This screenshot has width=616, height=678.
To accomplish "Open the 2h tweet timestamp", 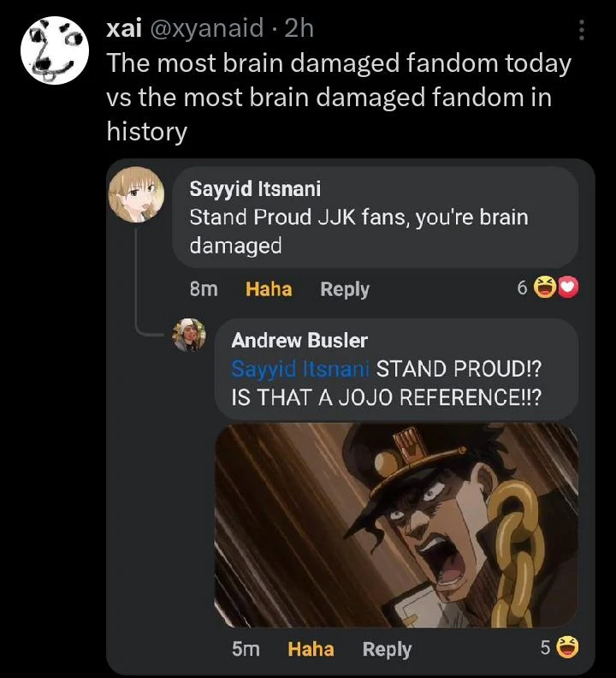I will (299, 28).
